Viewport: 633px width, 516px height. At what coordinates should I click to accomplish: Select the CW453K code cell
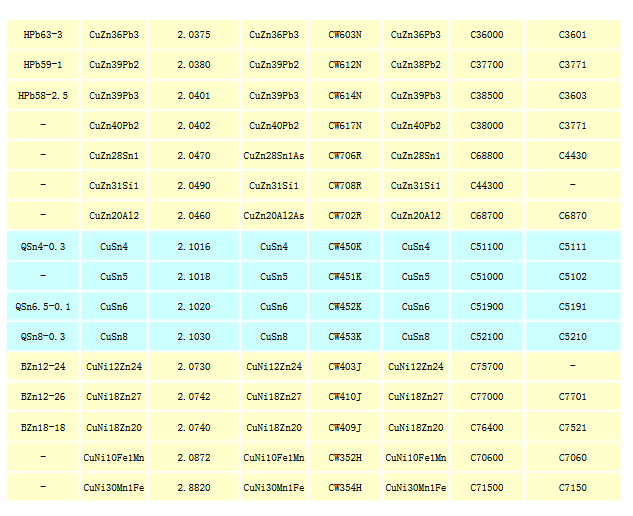[x=345, y=337]
